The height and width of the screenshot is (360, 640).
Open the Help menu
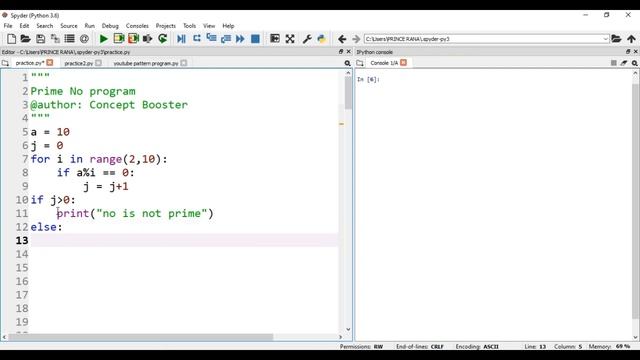tap(228, 26)
